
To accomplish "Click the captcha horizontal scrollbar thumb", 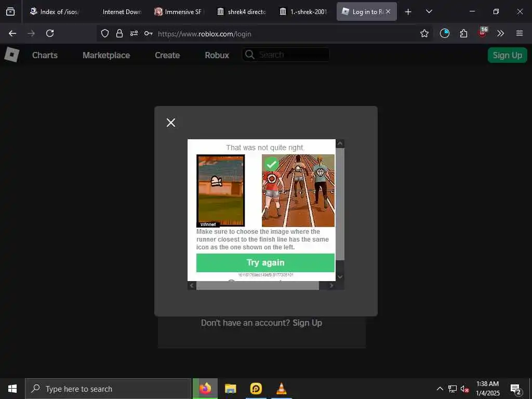I will point(258,286).
